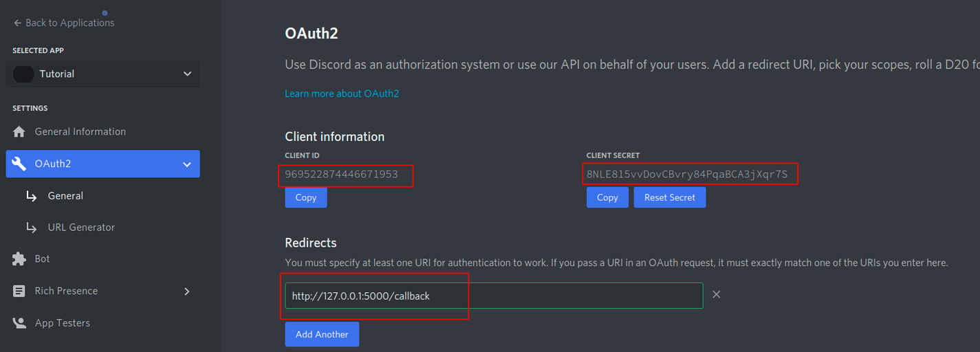Image resolution: width=980 pixels, height=352 pixels.
Task: Click the Redirects section heading
Action: tap(311, 243)
